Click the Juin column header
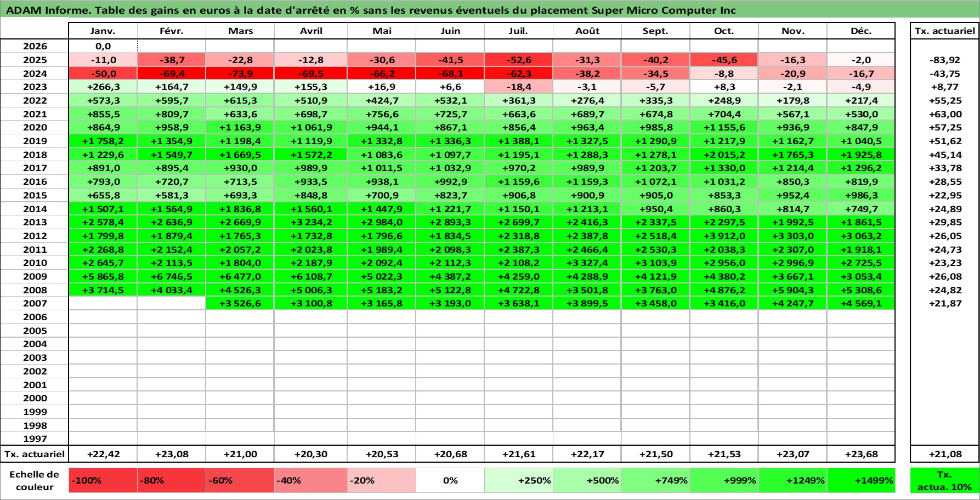This screenshot has width=980, height=500. pyautogui.click(x=450, y=31)
